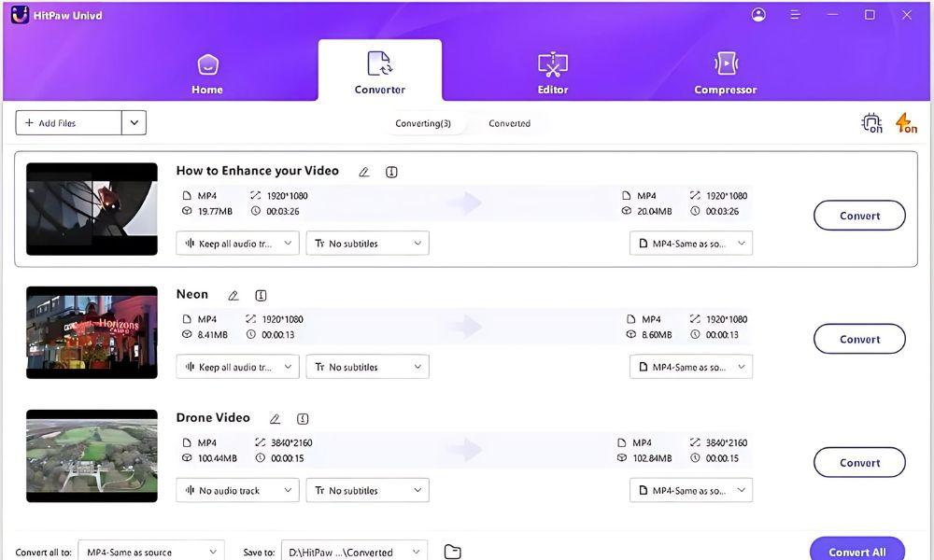This screenshot has height=560, width=934.
Task: Rename the Drone Video title
Action: [x=275, y=419]
